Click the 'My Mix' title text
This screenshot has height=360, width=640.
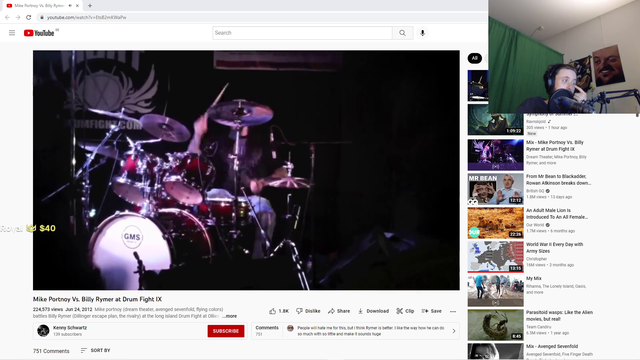click(x=533, y=278)
